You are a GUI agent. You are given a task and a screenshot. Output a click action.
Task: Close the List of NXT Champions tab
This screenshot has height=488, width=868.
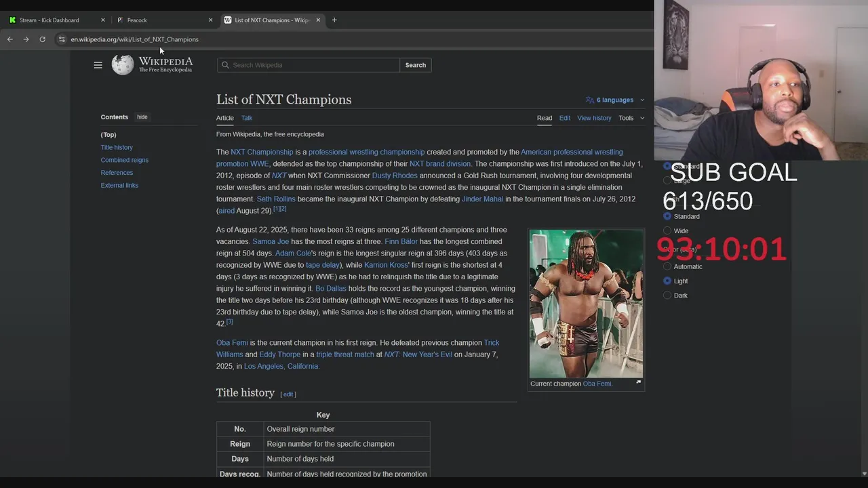tap(318, 20)
